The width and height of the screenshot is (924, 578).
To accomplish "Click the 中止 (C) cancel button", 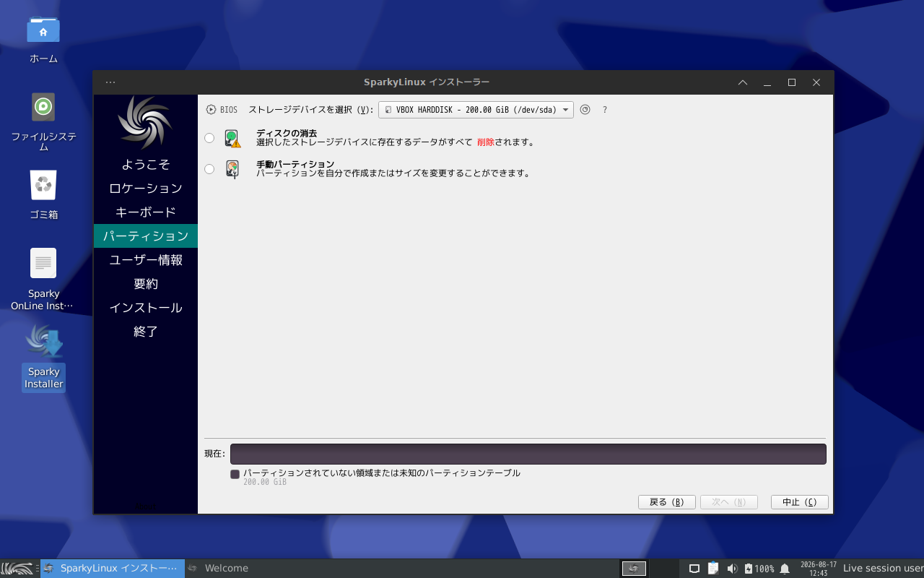I will (x=800, y=502).
